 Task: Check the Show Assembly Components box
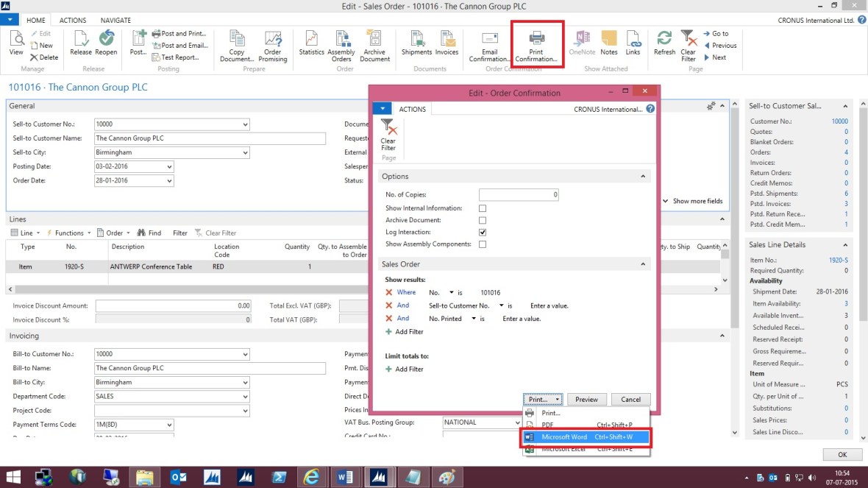coord(483,243)
